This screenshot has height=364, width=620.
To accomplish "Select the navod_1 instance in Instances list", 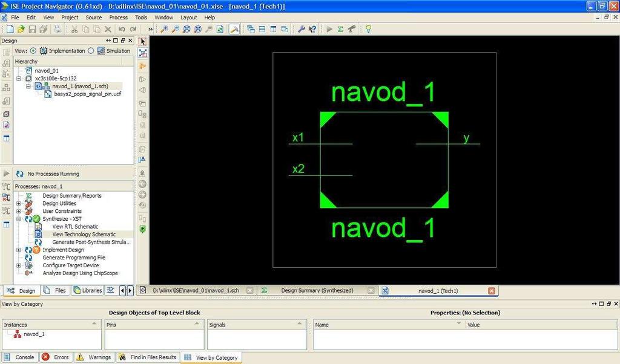I will tap(34, 334).
